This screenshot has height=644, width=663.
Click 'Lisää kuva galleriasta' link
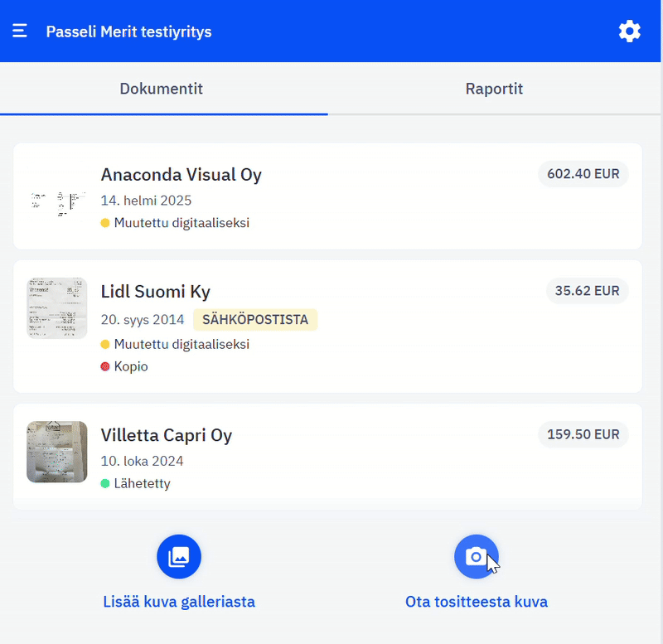(x=179, y=602)
